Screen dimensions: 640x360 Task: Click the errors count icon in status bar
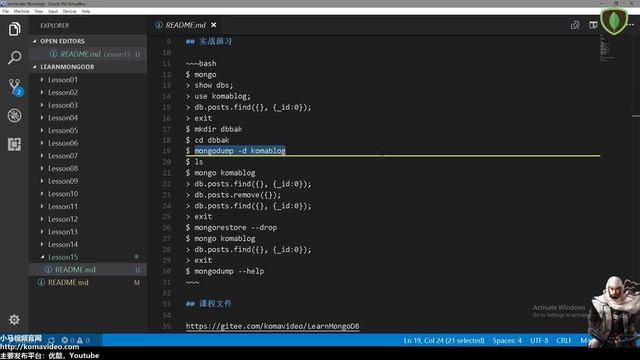coord(67,340)
